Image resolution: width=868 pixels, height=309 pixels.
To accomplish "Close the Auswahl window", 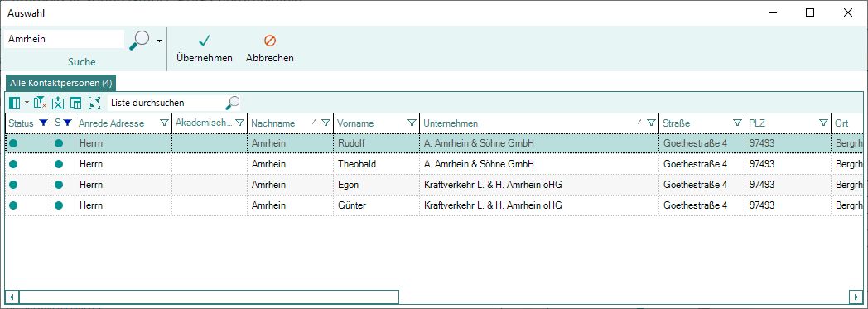I will click(x=847, y=12).
